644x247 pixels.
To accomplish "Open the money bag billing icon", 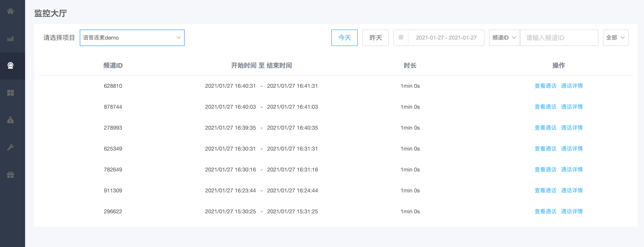I will click(10, 120).
